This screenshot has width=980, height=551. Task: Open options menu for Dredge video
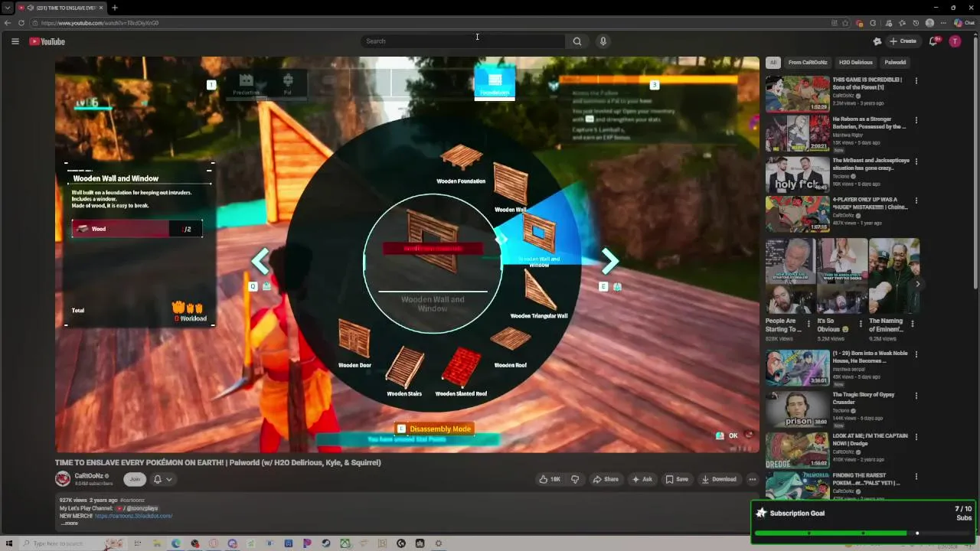pyautogui.click(x=916, y=436)
